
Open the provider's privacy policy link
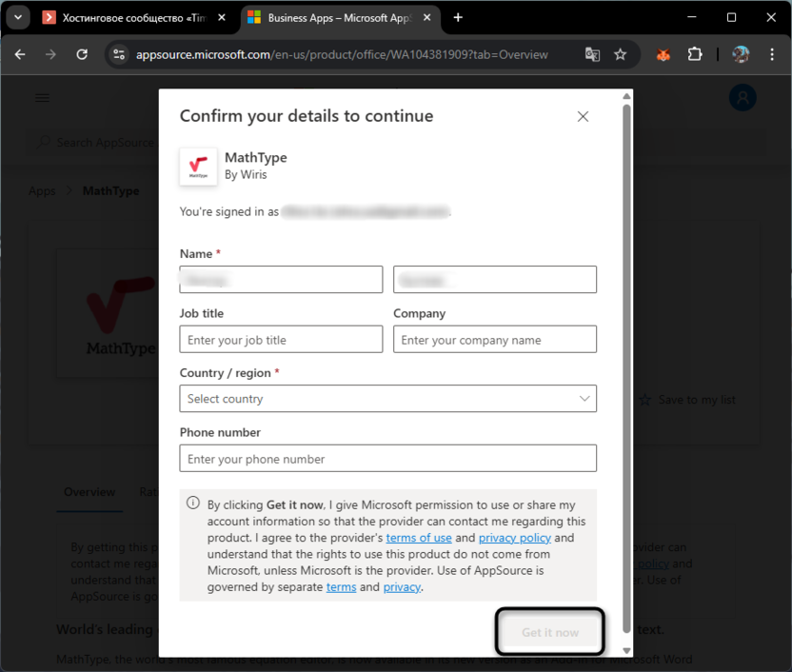[515, 538]
